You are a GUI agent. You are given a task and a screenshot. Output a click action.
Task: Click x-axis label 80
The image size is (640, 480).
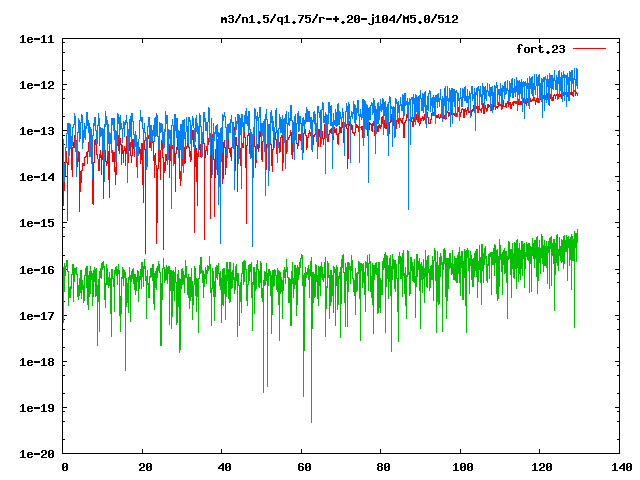[x=383, y=467]
